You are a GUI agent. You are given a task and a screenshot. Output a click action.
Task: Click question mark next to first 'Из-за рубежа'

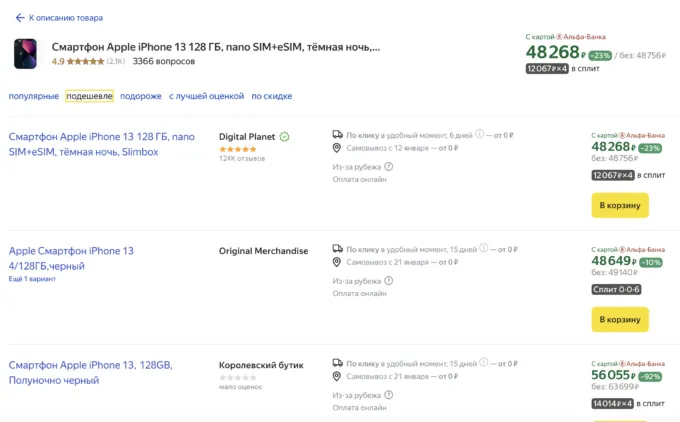click(x=389, y=167)
